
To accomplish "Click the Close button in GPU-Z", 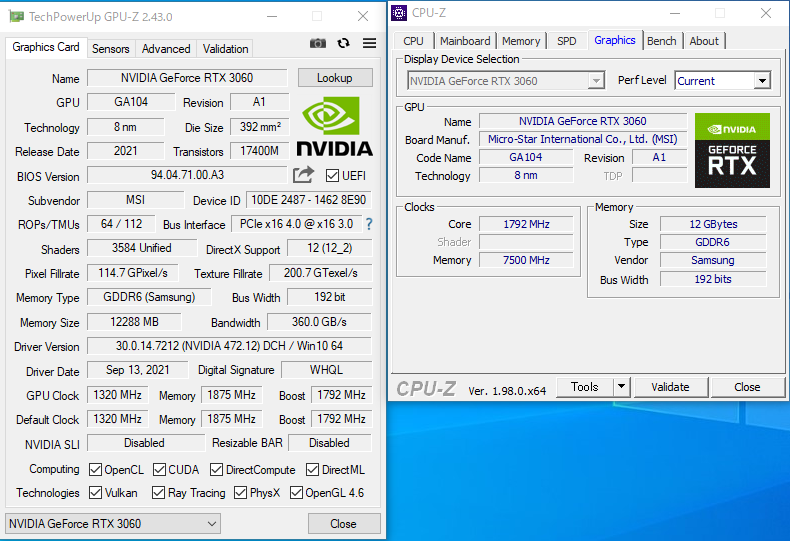I will (x=344, y=523).
